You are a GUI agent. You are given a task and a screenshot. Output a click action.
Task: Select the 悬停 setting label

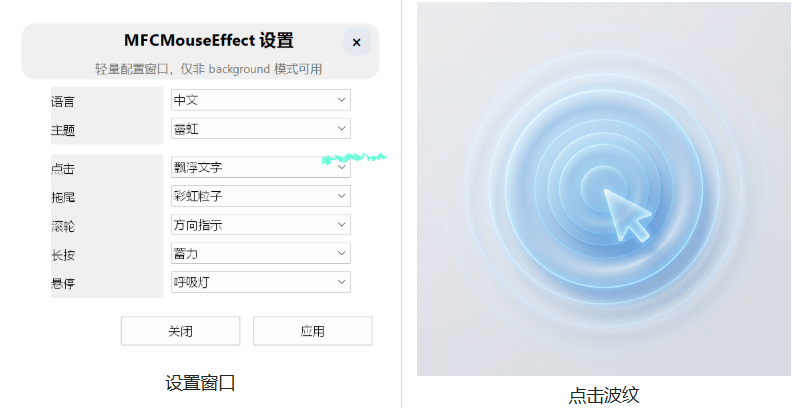pyautogui.click(x=63, y=284)
